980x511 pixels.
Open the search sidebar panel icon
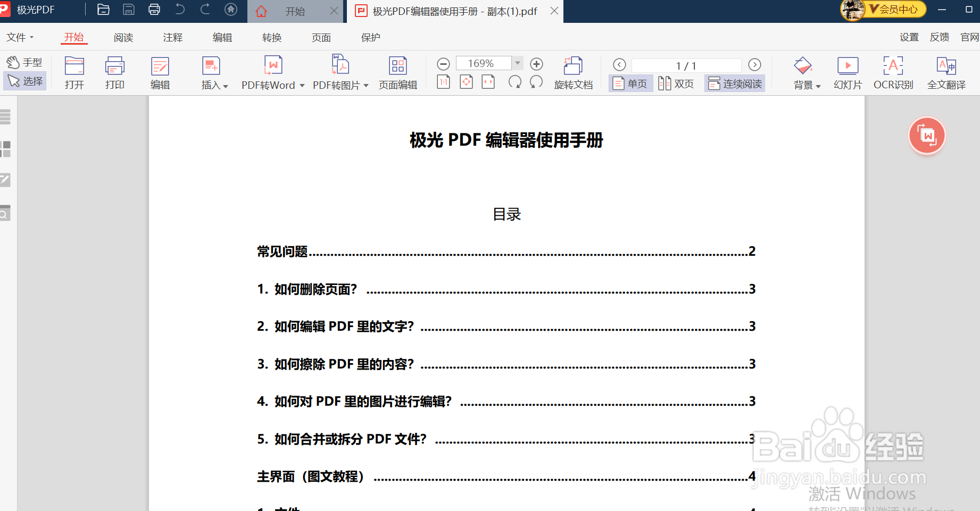pyautogui.click(x=5, y=213)
